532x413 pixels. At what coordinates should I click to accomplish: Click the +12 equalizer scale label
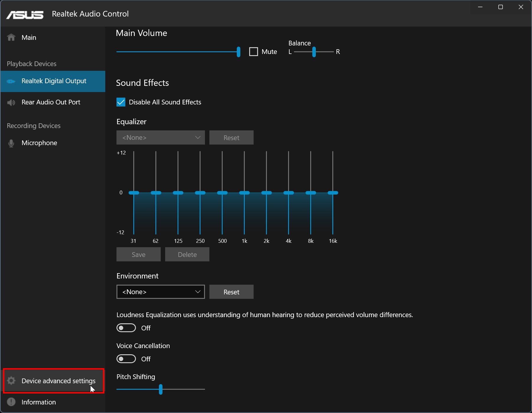[121, 153]
